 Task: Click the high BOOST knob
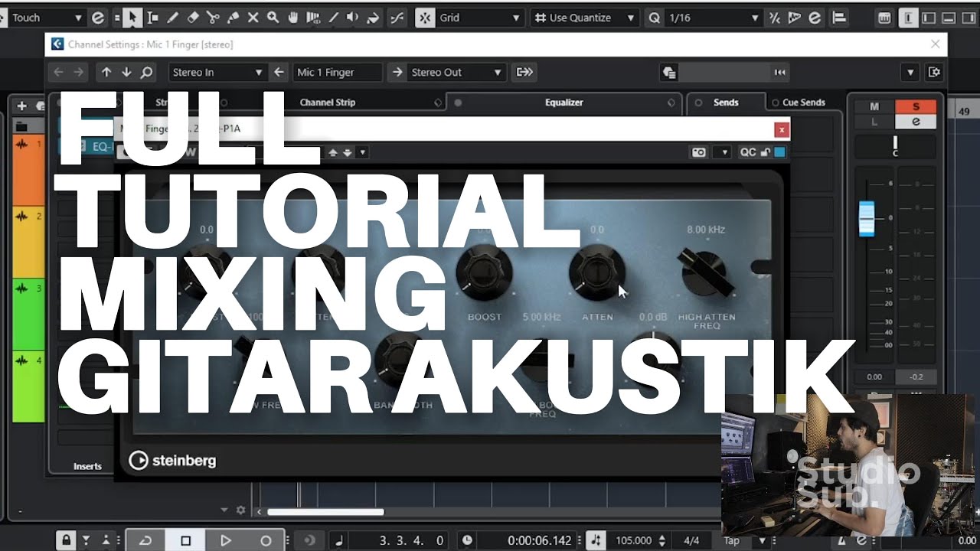(x=484, y=273)
